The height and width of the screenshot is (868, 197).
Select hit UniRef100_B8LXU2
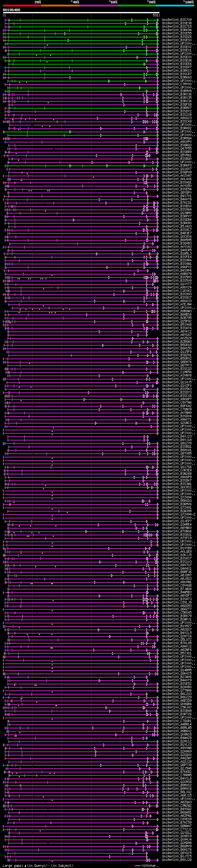point(177,792)
